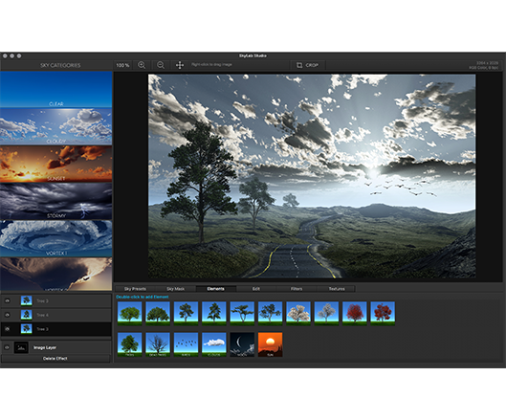506x420 pixels.
Task: Click the Image Layer thumbnail
Action: coord(21,347)
